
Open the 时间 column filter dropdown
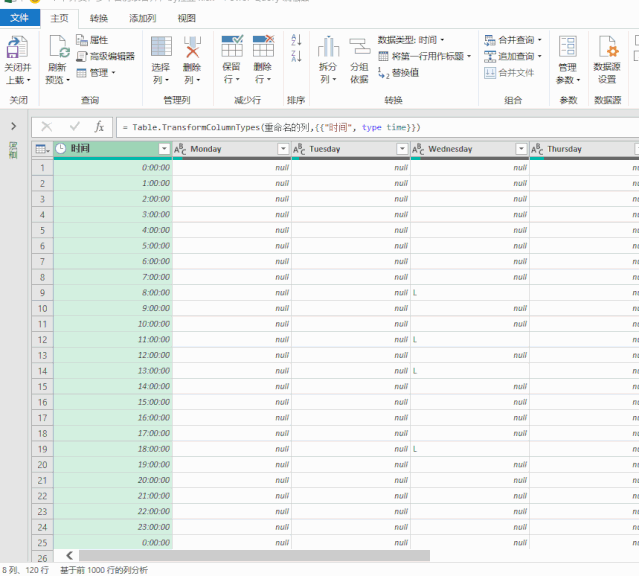point(164,149)
